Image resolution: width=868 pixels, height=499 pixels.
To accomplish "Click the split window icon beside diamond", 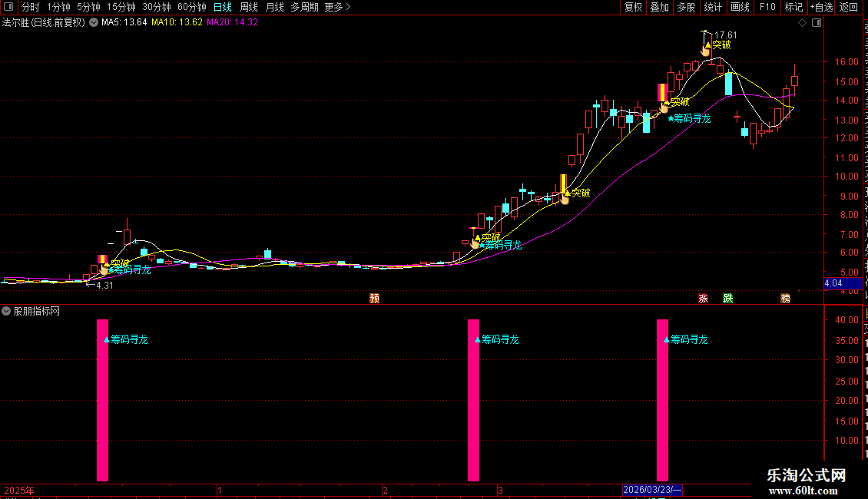I will [x=817, y=23].
